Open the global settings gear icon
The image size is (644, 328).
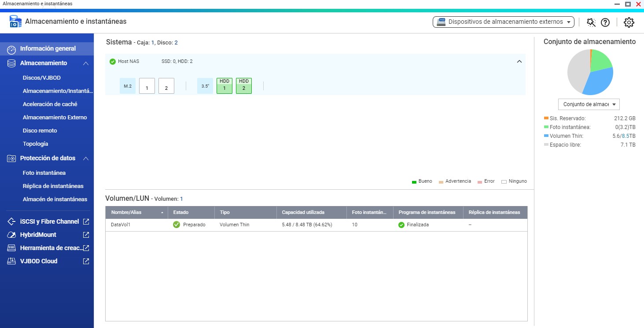pos(629,22)
